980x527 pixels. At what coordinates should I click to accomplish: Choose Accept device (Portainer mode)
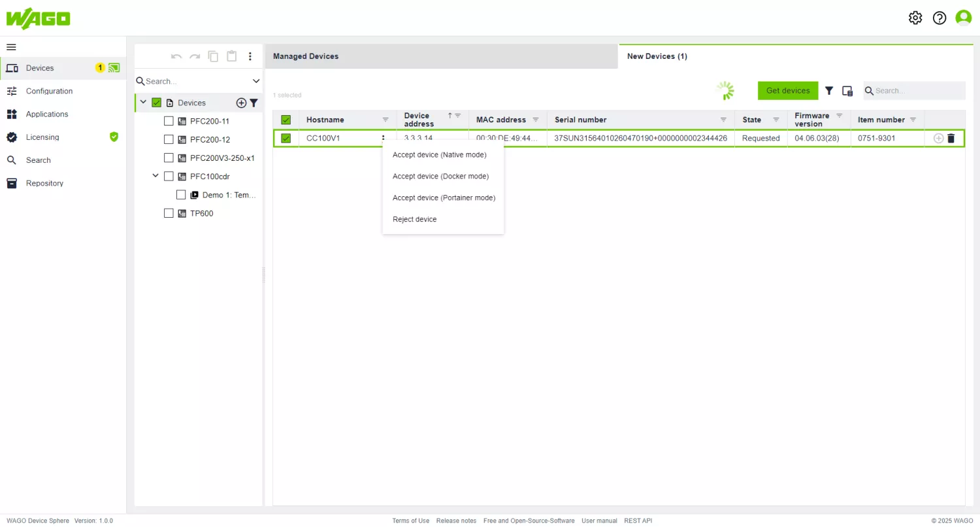tap(443, 197)
